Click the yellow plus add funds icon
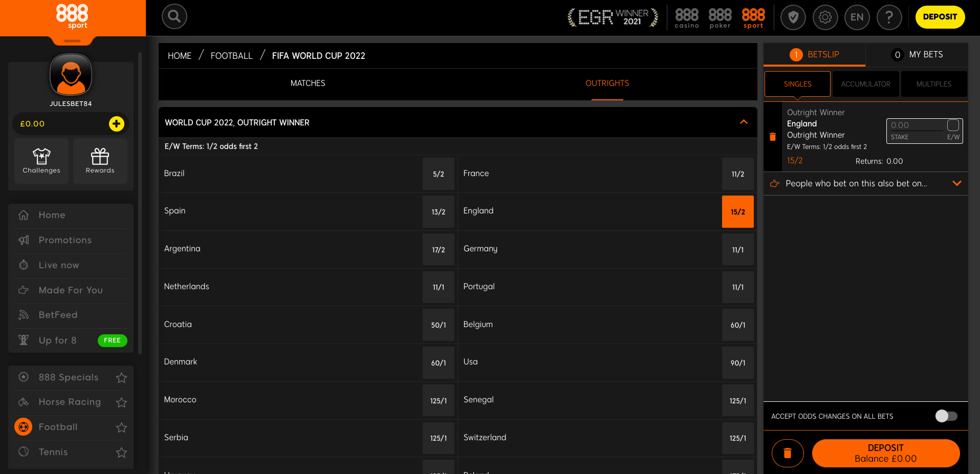 coord(117,124)
